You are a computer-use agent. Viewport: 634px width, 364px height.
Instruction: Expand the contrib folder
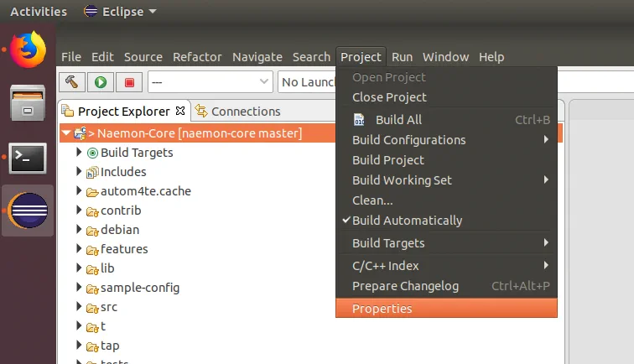[79, 210]
